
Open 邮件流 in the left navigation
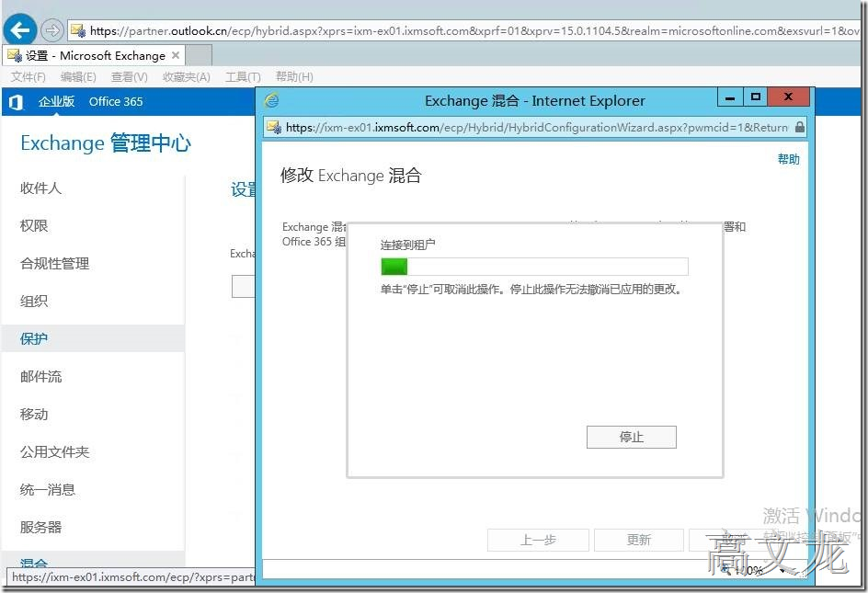(x=40, y=377)
